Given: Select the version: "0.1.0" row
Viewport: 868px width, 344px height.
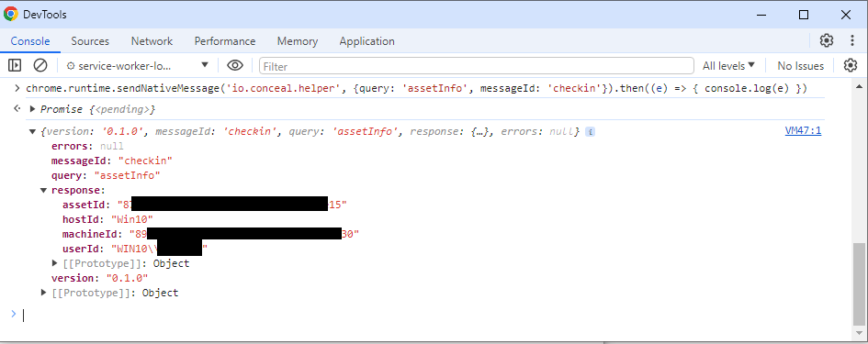Looking at the screenshot, I should pyautogui.click(x=99, y=278).
